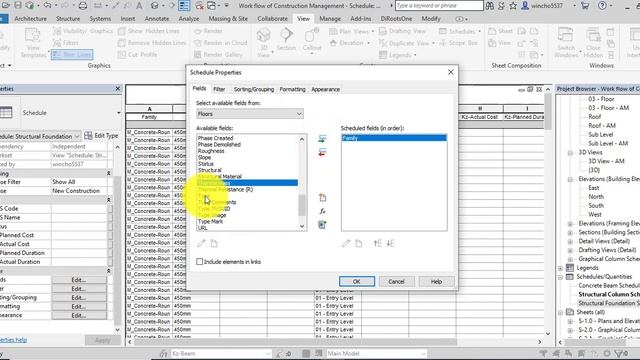Viewport: 640px width, 360px height.
Task: Click the Move parameter down icon
Action: tap(391, 244)
